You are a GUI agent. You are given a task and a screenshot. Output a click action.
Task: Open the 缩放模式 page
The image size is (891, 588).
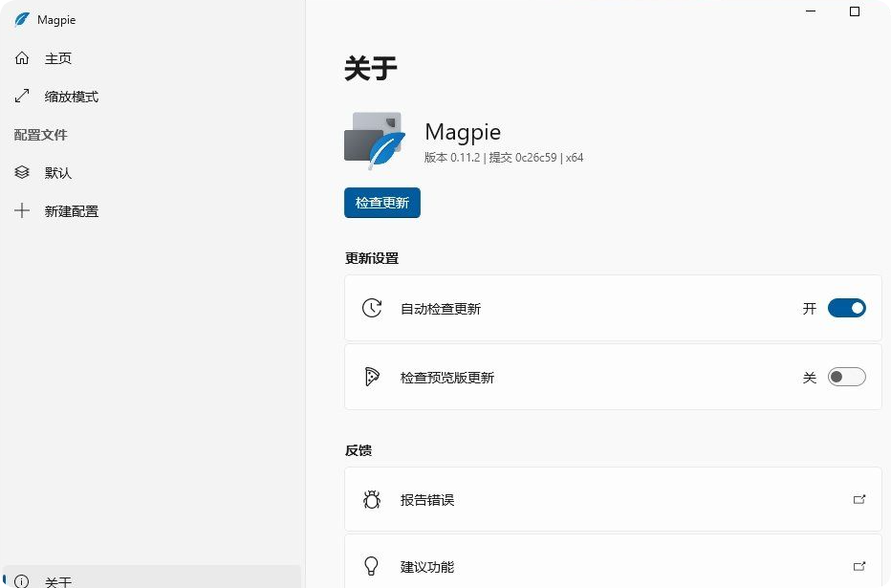151,96
